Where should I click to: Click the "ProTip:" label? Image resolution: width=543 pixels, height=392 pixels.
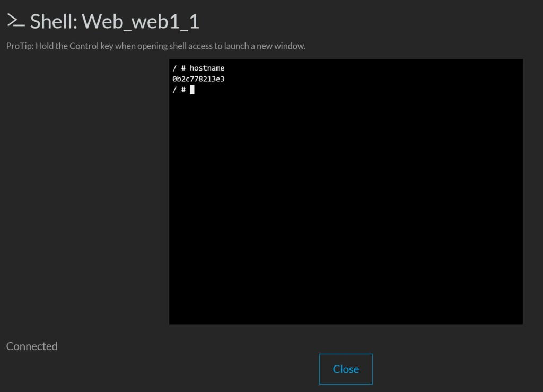point(20,46)
